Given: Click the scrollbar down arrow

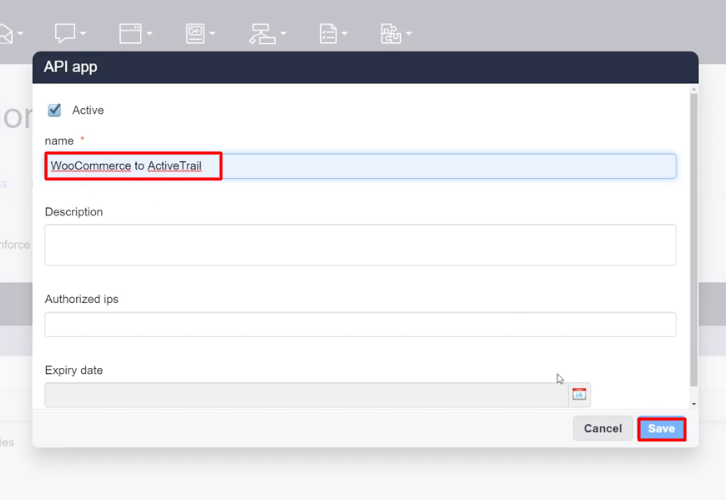Looking at the screenshot, I should click(x=694, y=404).
